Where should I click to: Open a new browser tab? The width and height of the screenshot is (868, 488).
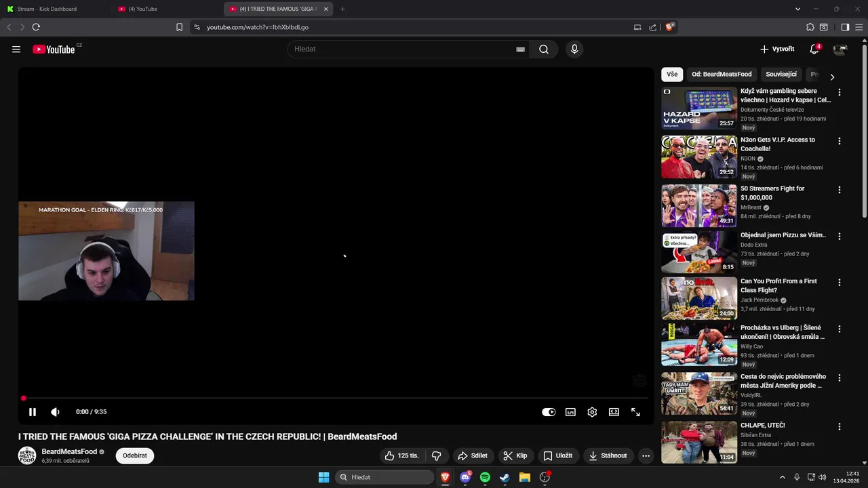click(x=342, y=9)
